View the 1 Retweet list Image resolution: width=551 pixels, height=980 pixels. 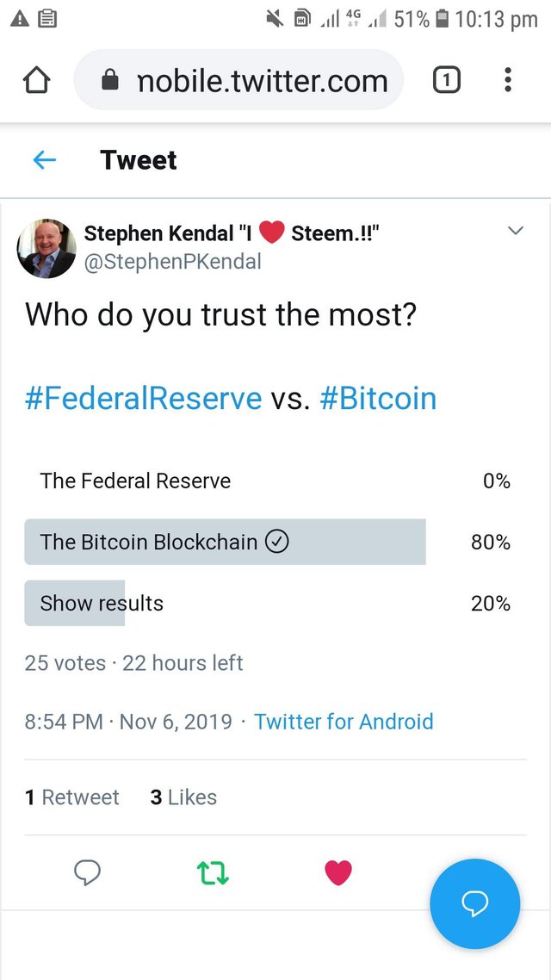coord(72,797)
